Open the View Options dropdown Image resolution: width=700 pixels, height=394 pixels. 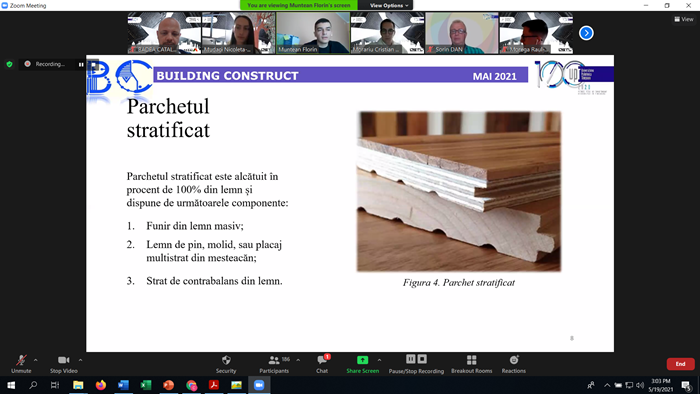(389, 5)
